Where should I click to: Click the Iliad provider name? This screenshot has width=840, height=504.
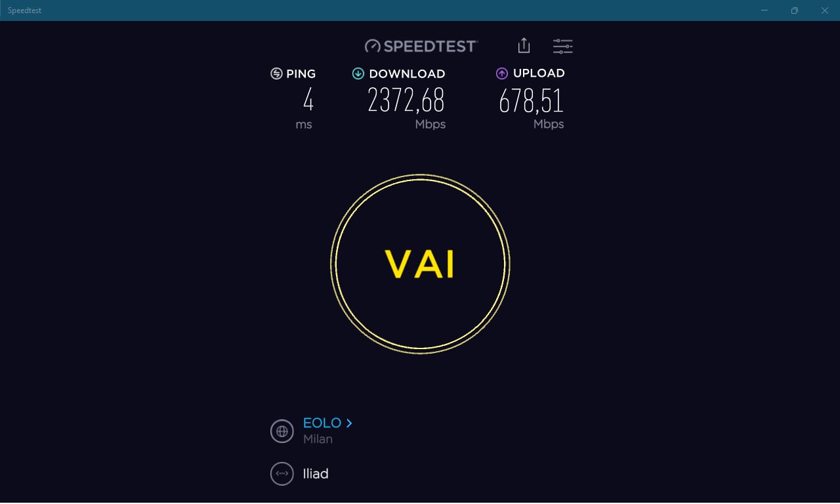coord(316,474)
